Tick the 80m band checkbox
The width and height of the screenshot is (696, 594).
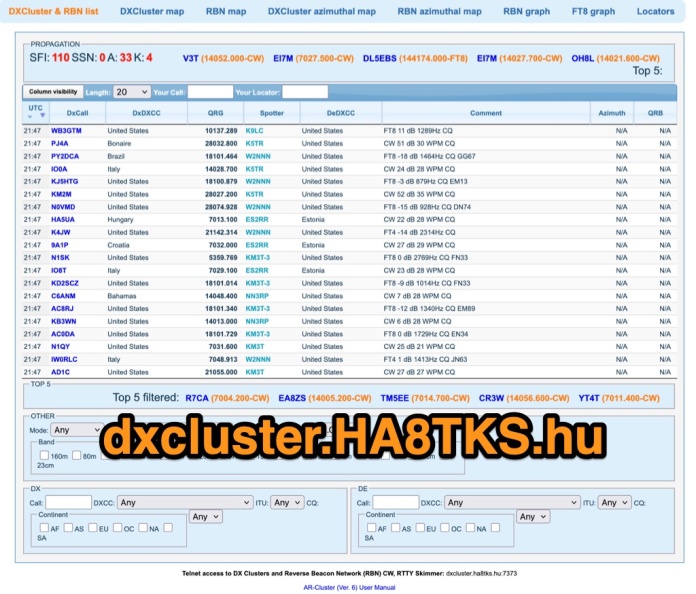coord(76,455)
